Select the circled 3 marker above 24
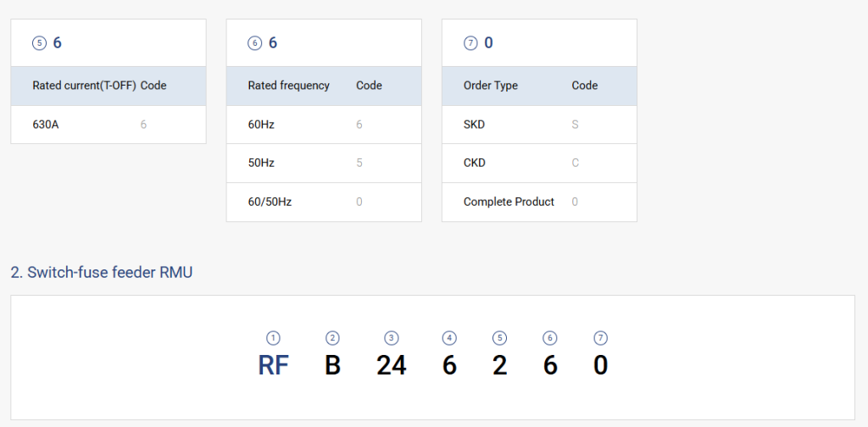The height and width of the screenshot is (427, 868). click(x=391, y=338)
